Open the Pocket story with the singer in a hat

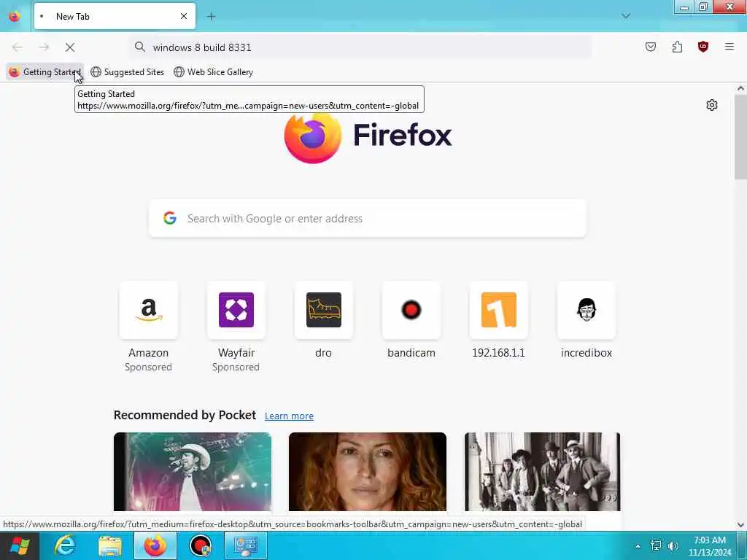[x=193, y=472]
